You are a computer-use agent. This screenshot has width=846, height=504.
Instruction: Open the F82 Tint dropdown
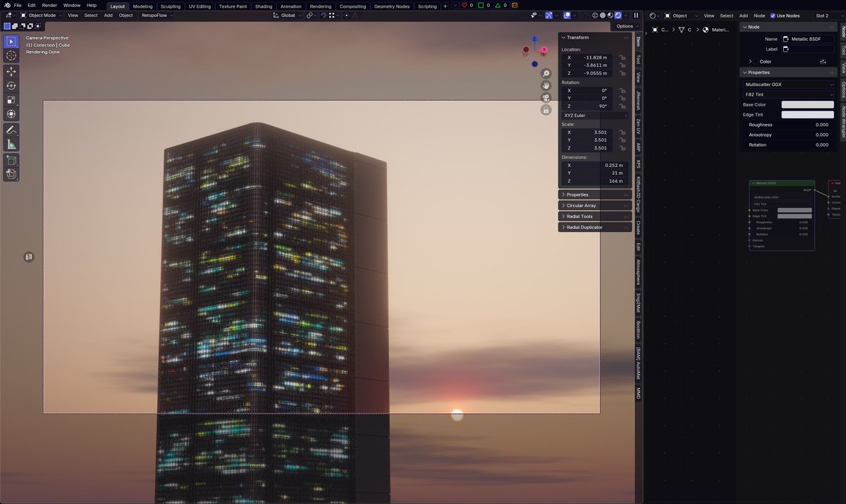[x=788, y=94]
